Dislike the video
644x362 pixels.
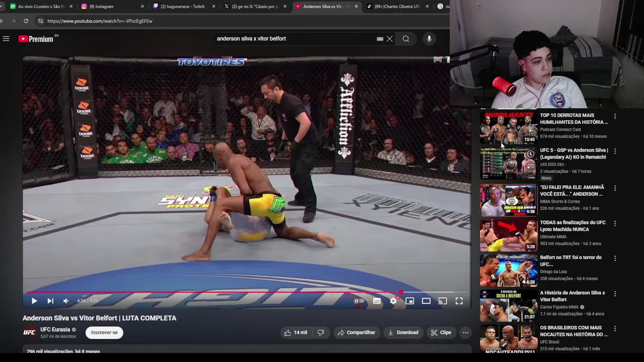320,332
